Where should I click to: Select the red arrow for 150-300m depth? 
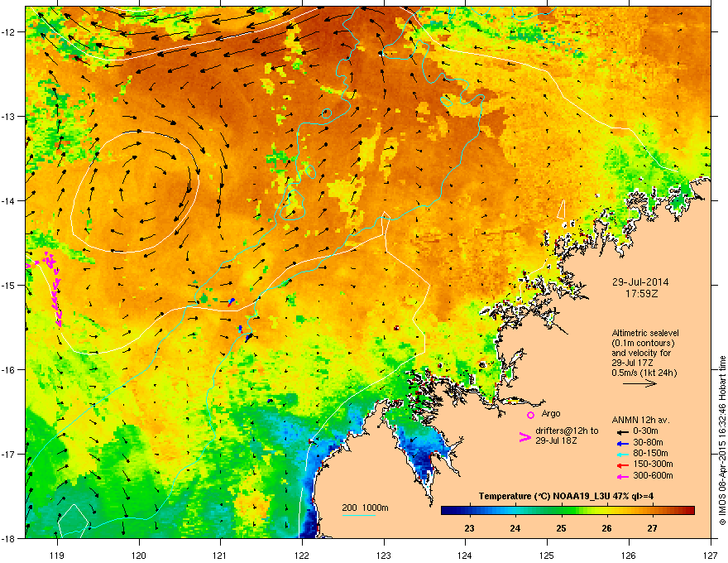click(623, 465)
